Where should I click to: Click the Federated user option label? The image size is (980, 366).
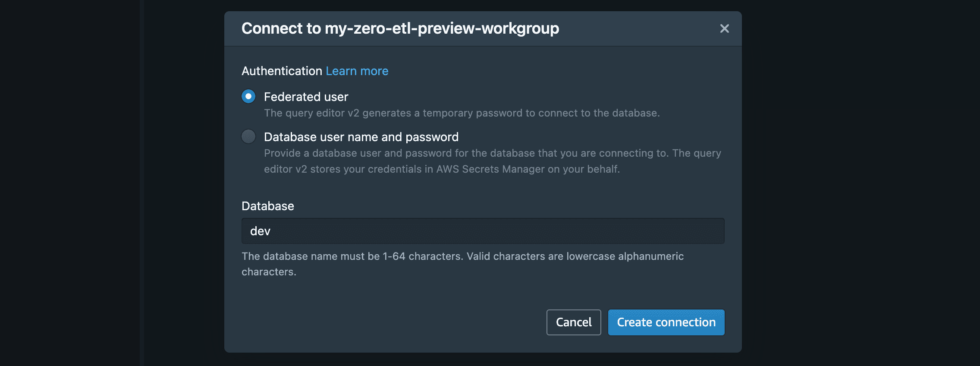[306, 97]
